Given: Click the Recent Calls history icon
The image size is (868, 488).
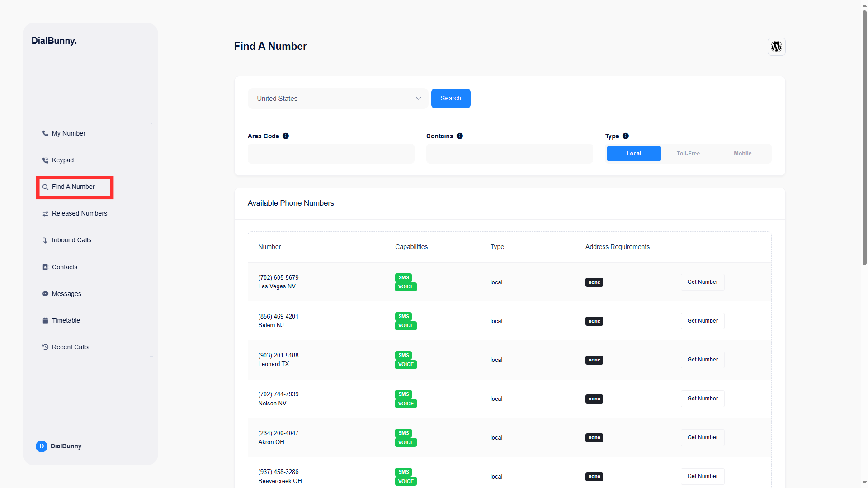Looking at the screenshot, I should 45,347.
